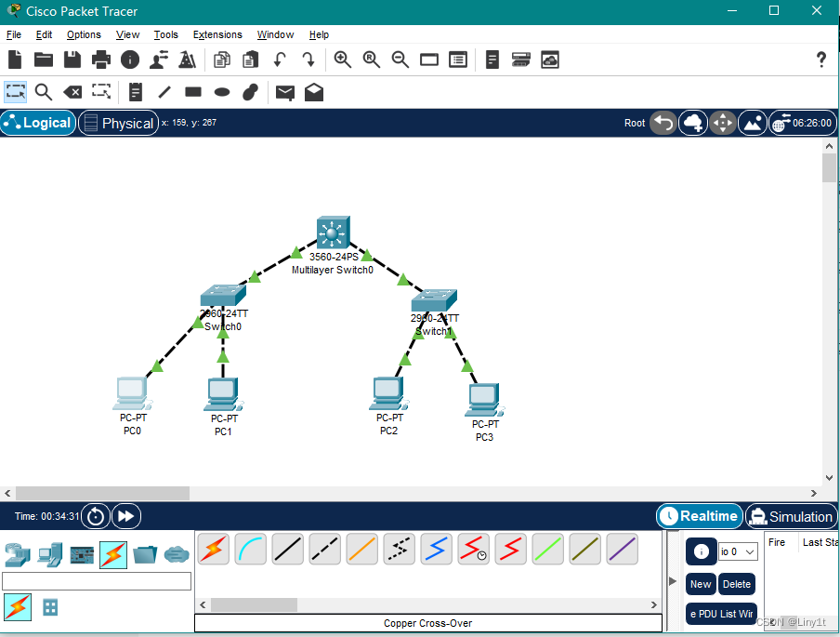The width and height of the screenshot is (840, 637).
Task: Zoom in on the workspace
Action: click(x=342, y=60)
